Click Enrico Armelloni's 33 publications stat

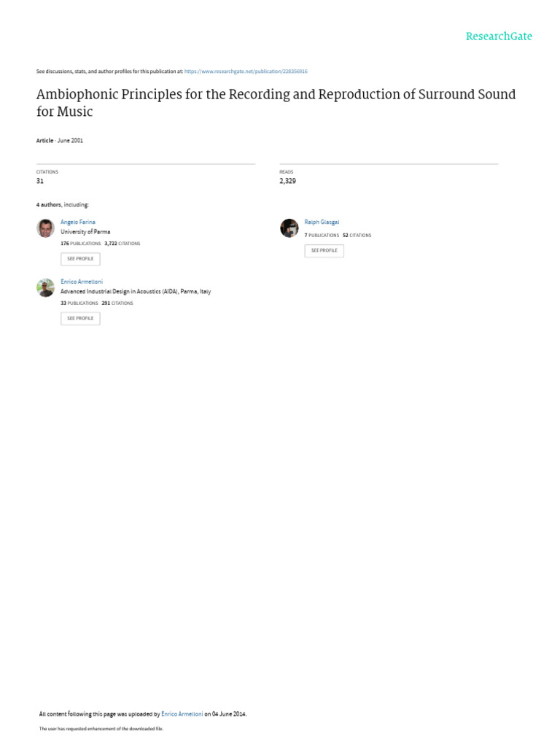[x=79, y=303]
